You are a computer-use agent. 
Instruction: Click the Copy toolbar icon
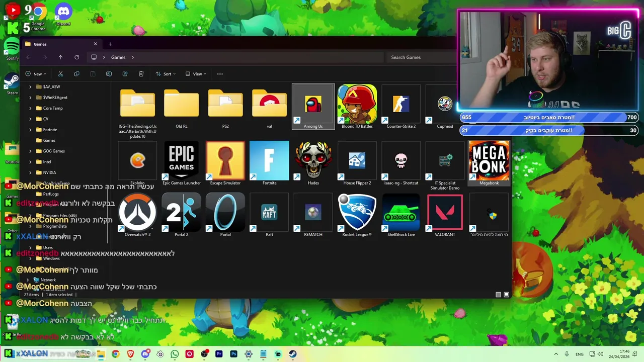click(76, 74)
